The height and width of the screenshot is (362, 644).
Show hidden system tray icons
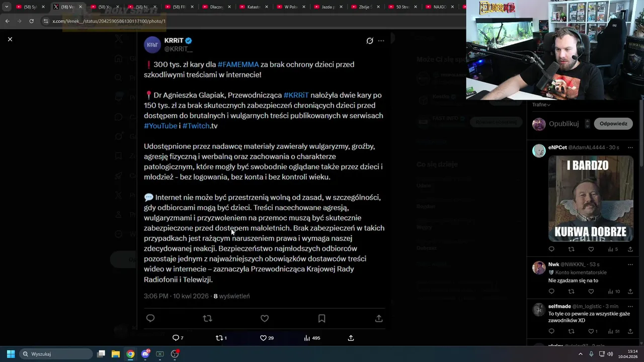[x=580, y=354]
